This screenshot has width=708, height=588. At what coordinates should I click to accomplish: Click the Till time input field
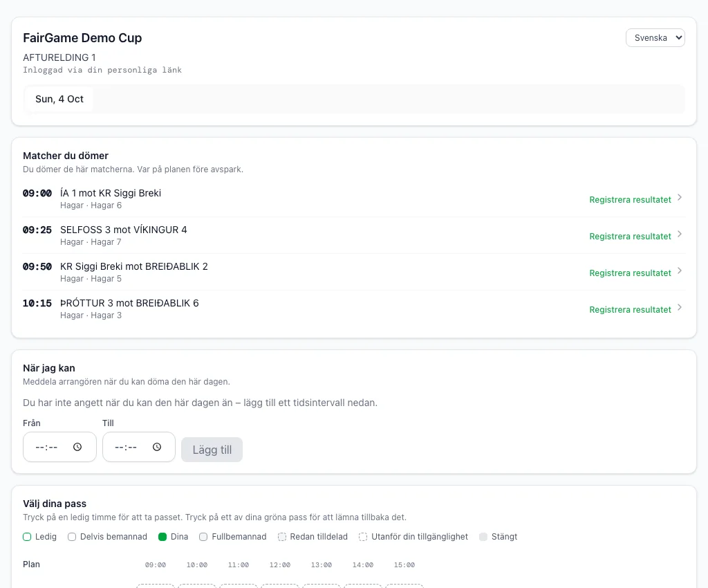[x=139, y=447]
